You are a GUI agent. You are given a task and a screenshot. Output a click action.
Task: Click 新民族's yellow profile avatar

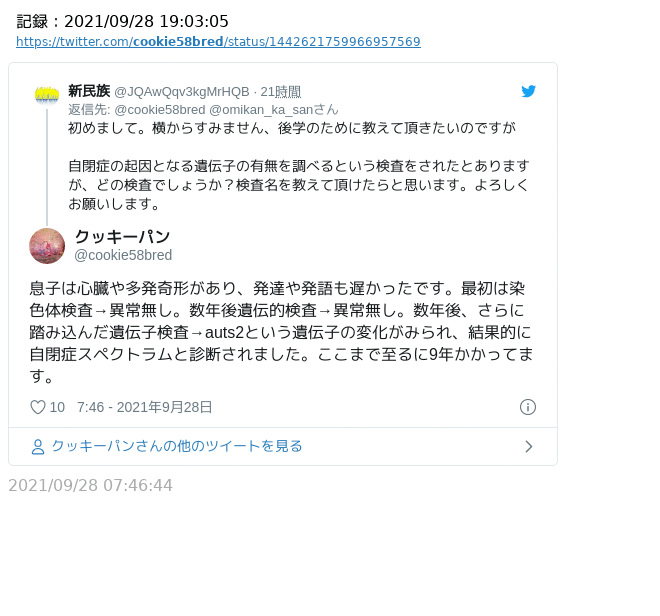pyautogui.click(x=47, y=95)
